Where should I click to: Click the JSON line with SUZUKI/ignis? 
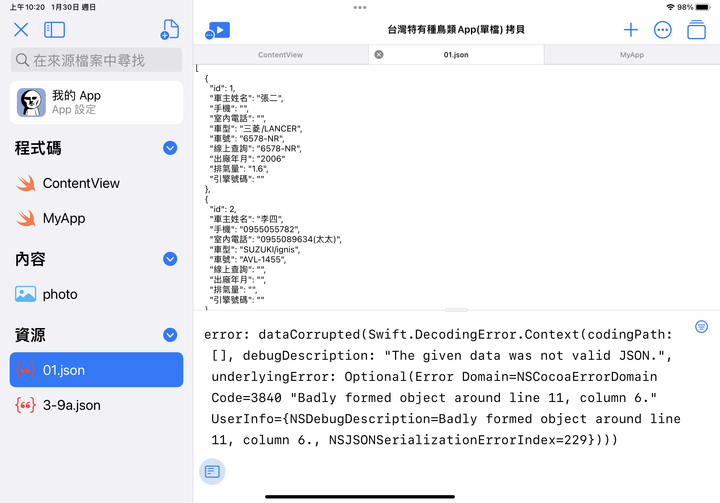click(255, 249)
